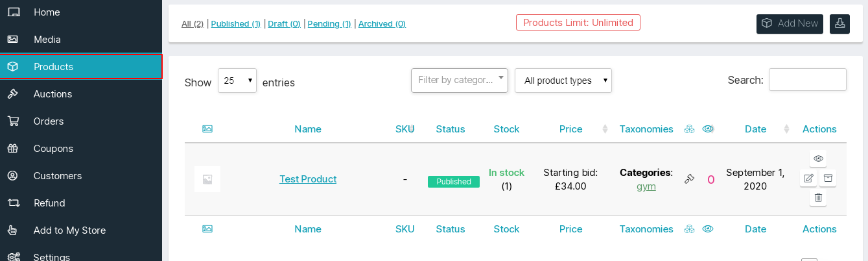The height and width of the screenshot is (261, 868).
Task: Sort table by Date column
Action: pyautogui.click(x=756, y=129)
